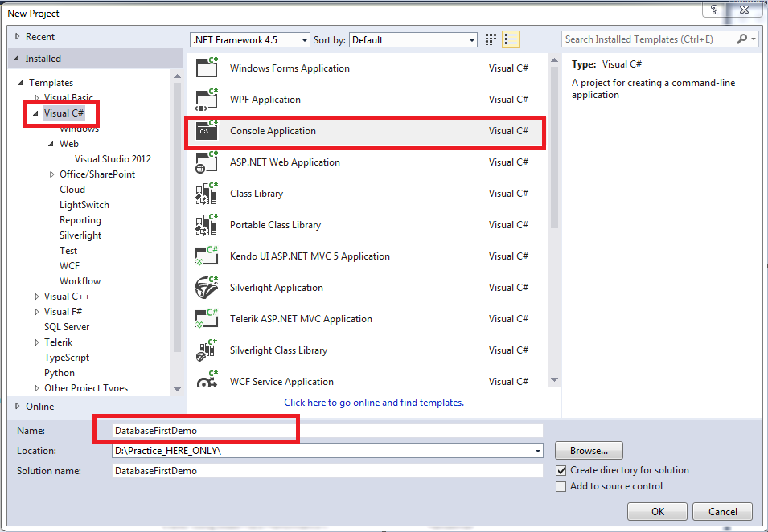
Task: Switch to small icons view
Action: [491, 39]
